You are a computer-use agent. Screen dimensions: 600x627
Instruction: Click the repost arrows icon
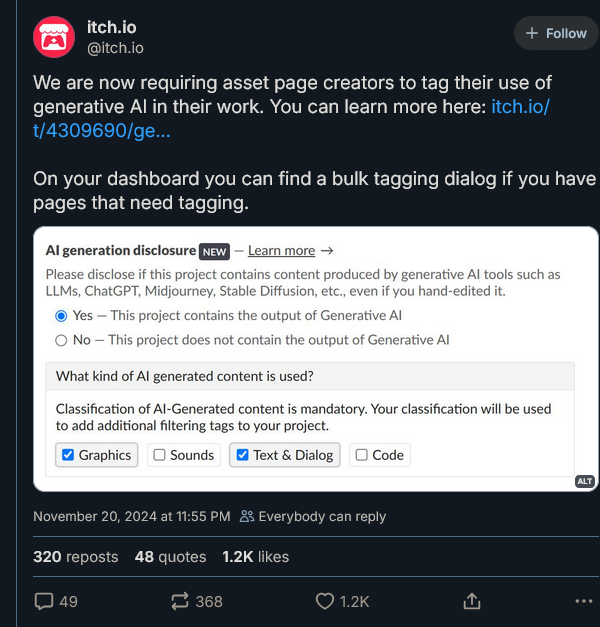coord(179,601)
